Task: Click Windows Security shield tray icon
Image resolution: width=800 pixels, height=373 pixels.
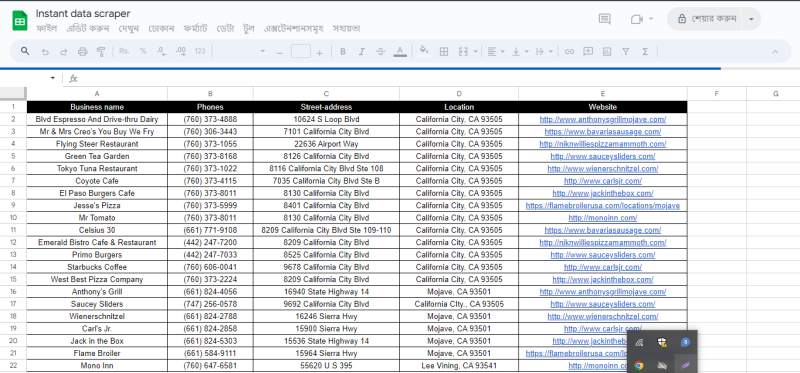Action: pyautogui.click(x=662, y=342)
